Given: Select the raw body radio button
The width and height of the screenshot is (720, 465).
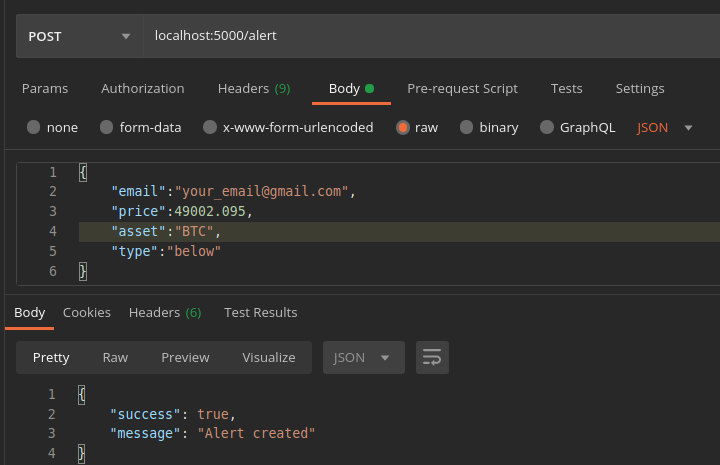Looking at the screenshot, I should 403,127.
